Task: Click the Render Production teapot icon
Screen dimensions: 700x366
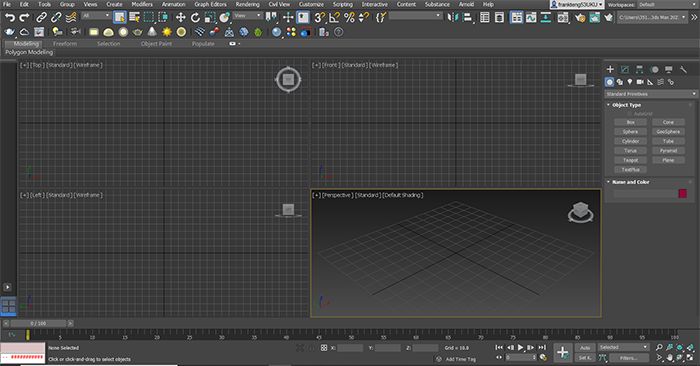Action: (x=608, y=17)
